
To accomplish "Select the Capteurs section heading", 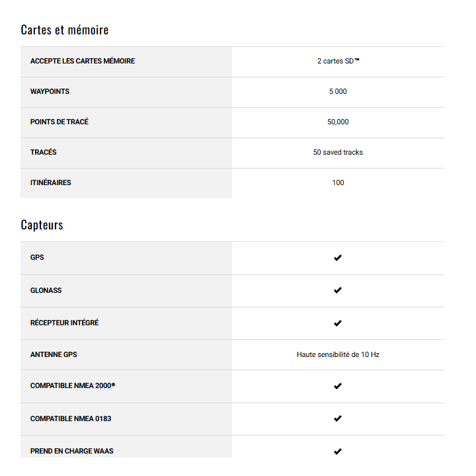I will (x=42, y=225).
